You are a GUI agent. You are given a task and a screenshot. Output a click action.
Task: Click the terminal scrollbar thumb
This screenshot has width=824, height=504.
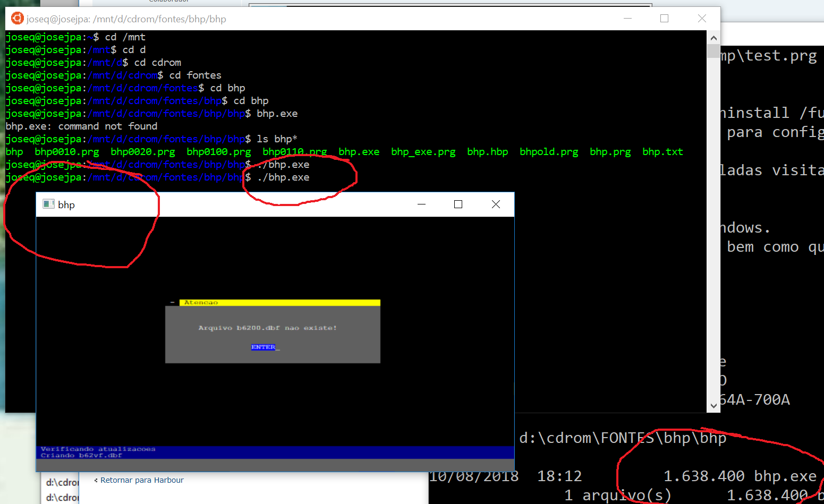713,51
